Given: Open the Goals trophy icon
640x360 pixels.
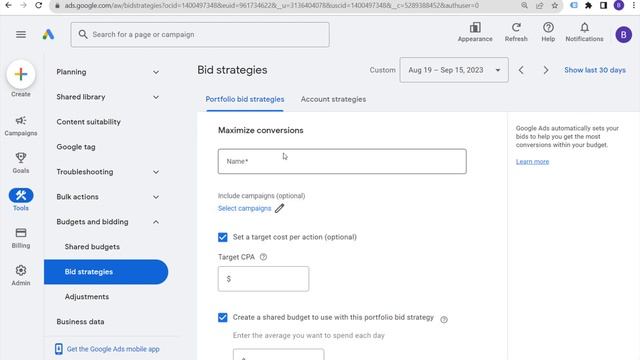Looking at the screenshot, I should pyautogui.click(x=21, y=158).
